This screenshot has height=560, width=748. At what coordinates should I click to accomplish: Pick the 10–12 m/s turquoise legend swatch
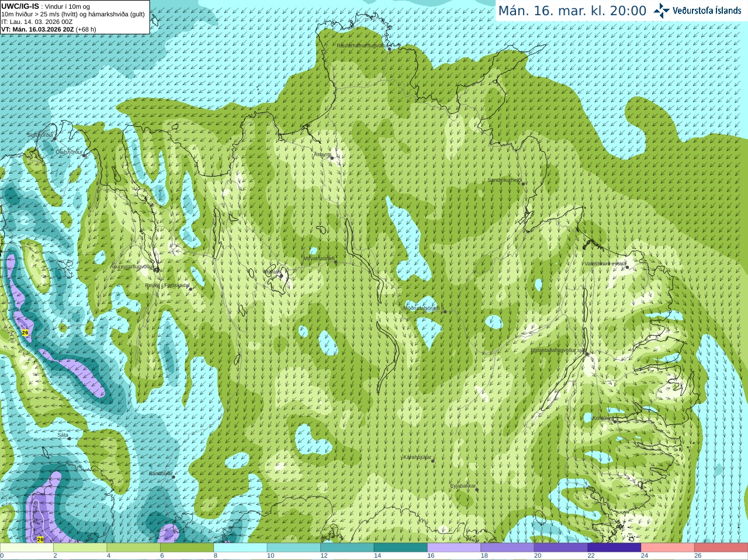point(294,548)
